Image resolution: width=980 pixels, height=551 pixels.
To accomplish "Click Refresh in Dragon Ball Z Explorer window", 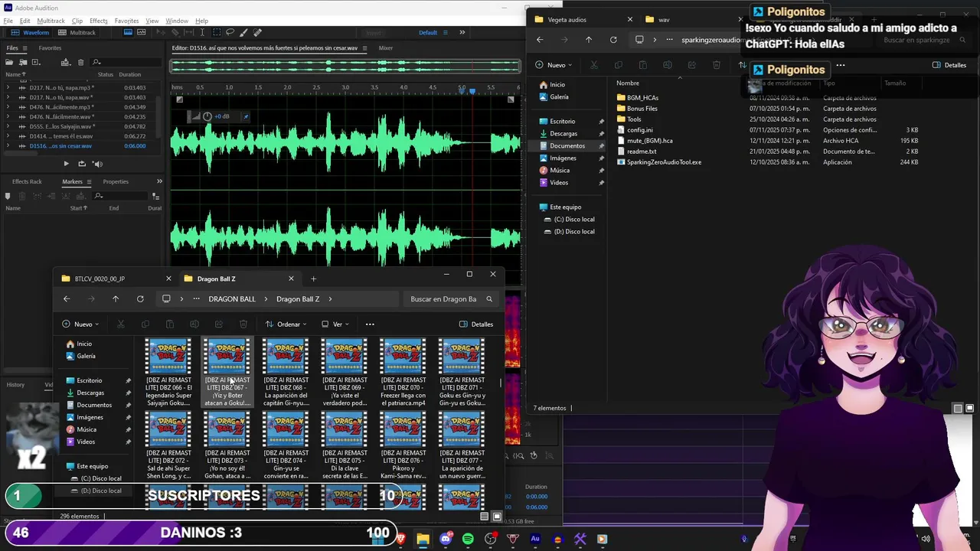I will pyautogui.click(x=140, y=299).
